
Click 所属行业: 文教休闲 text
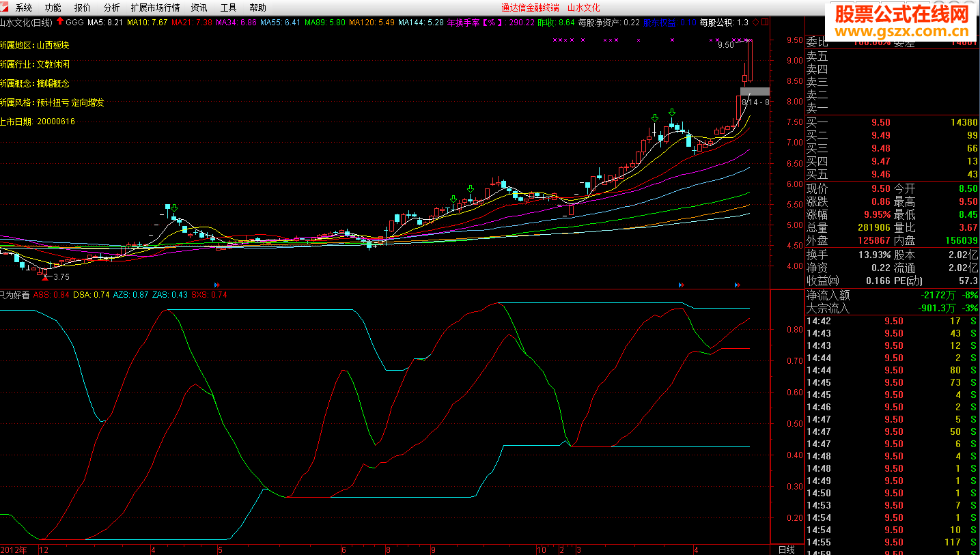(35, 64)
